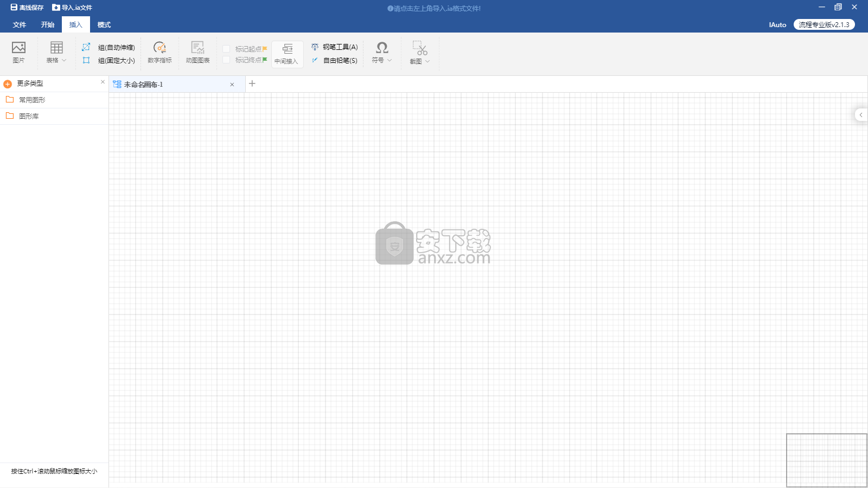Viewport: 868px width, 488px height.
Task: Import an .ia file
Action: [72, 8]
